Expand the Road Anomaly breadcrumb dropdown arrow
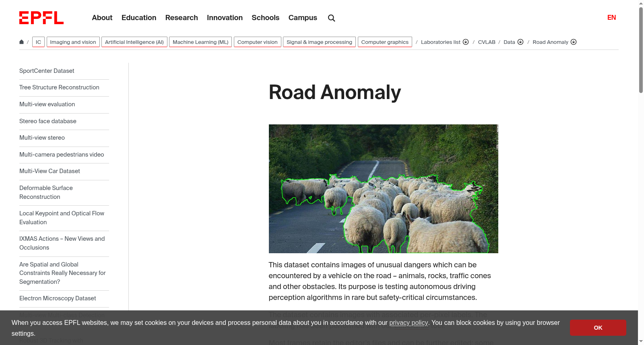The image size is (644, 345). coord(574,42)
